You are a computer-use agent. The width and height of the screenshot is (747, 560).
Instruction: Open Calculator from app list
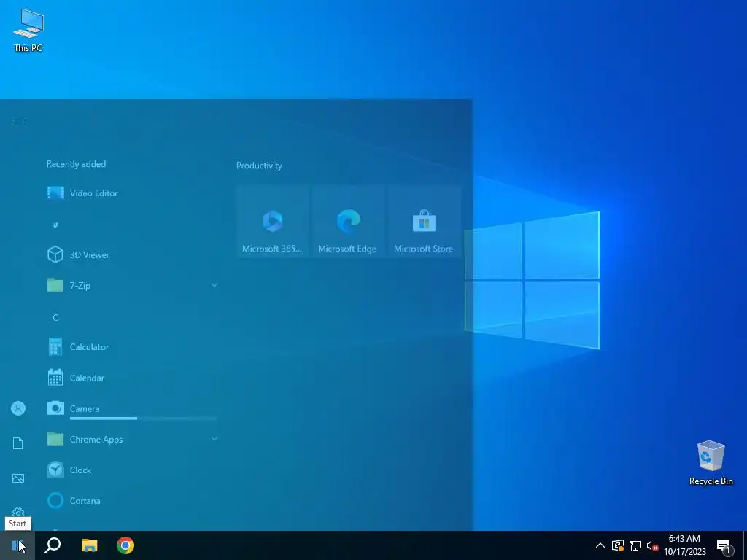coord(132,346)
